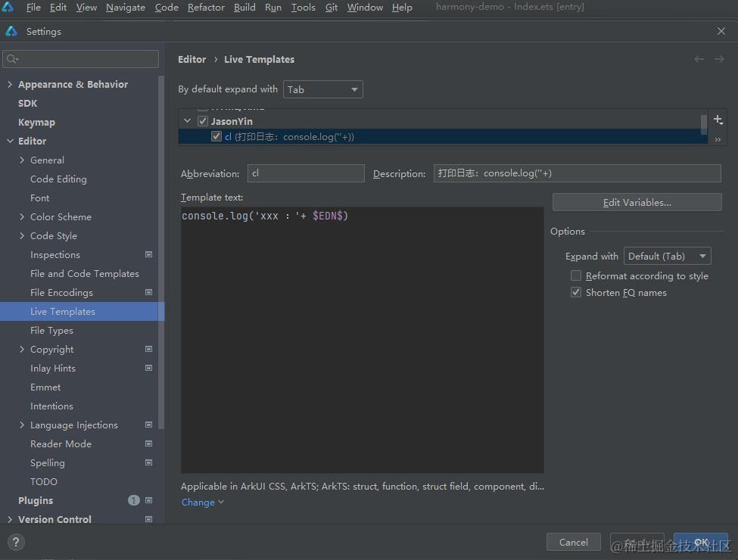Add a new live template with plus icon
Screen dimensions: 738x560
(x=718, y=120)
